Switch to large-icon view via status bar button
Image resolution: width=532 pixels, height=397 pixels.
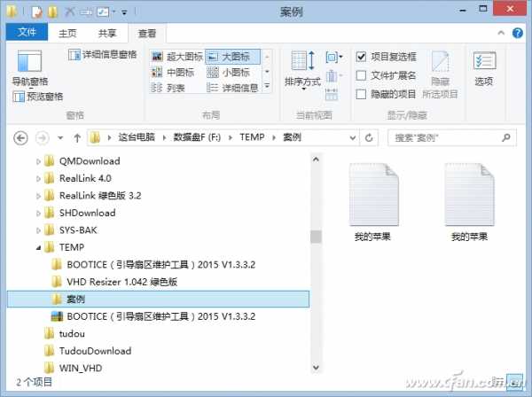(514, 382)
